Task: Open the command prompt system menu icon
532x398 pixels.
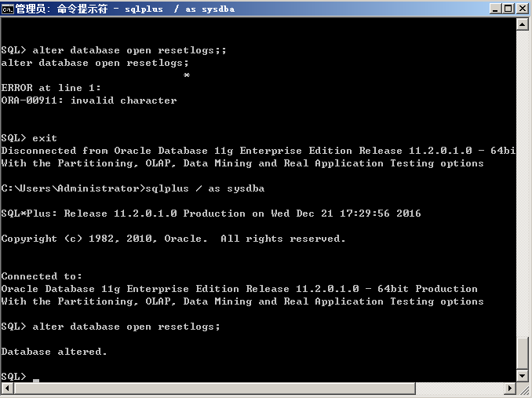Action: (x=7, y=9)
